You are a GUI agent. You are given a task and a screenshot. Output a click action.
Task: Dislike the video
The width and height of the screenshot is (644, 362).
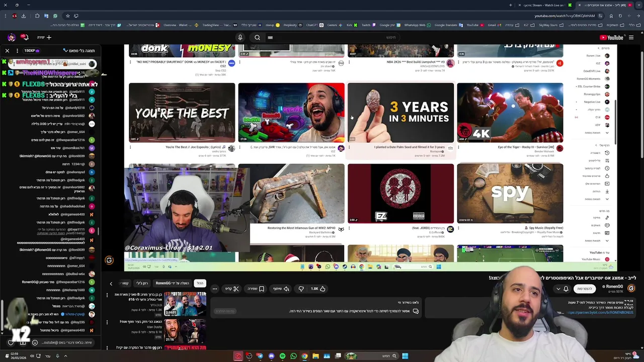point(301,289)
